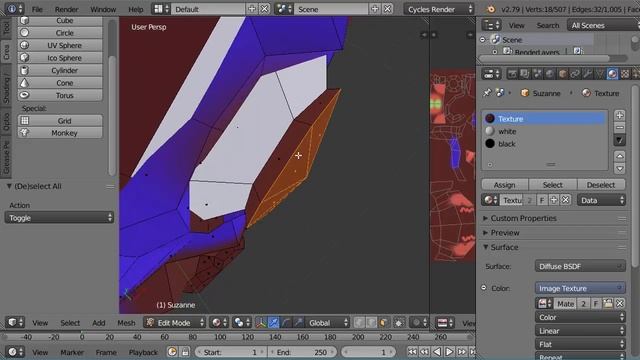This screenshot has height=360, width=640.
Task: Toggle the 3D manipulator widget
Action: [x=261, y=323]
